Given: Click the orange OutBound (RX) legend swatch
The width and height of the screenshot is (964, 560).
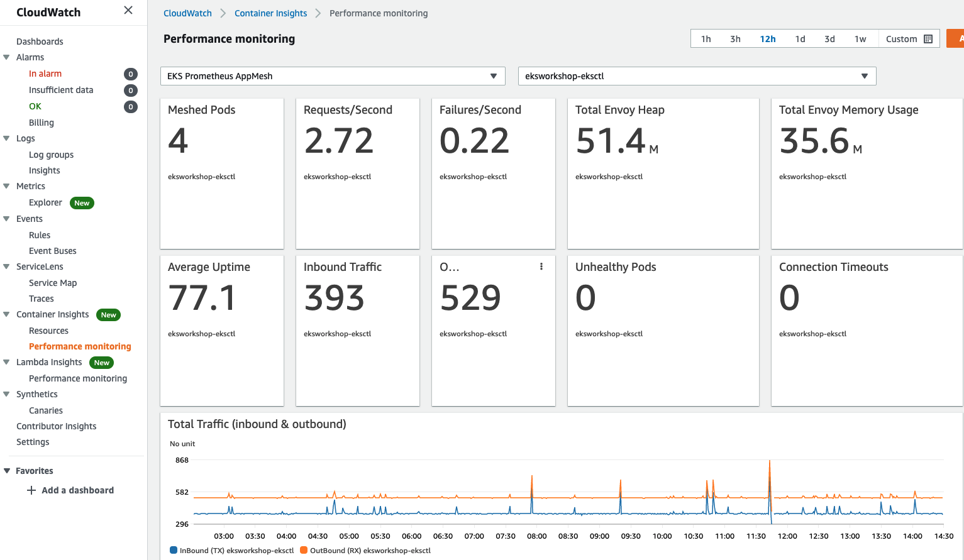Looking at the screenshot, I should pyautogui.click(x=304, y=550).
